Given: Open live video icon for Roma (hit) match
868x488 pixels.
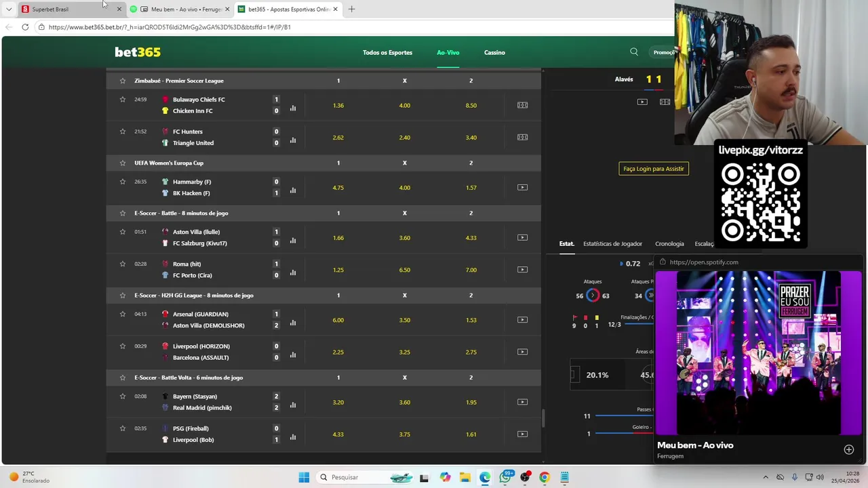Looking at the screenshot, I should click(x=522, y=270).
